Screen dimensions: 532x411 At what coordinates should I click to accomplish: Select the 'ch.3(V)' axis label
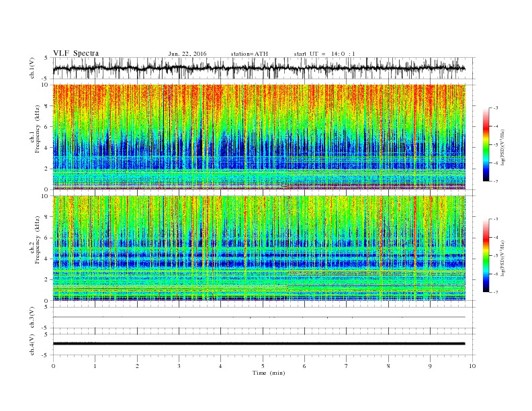coord(32,318)
